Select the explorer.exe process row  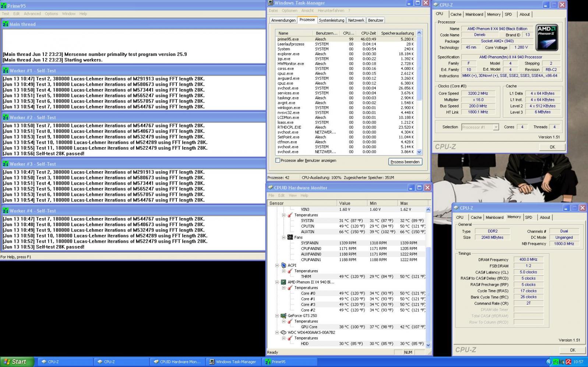(x=345, y=54)
